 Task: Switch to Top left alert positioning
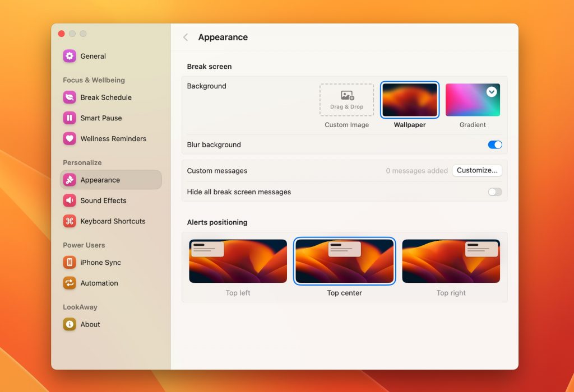click(x=238, y=261)
